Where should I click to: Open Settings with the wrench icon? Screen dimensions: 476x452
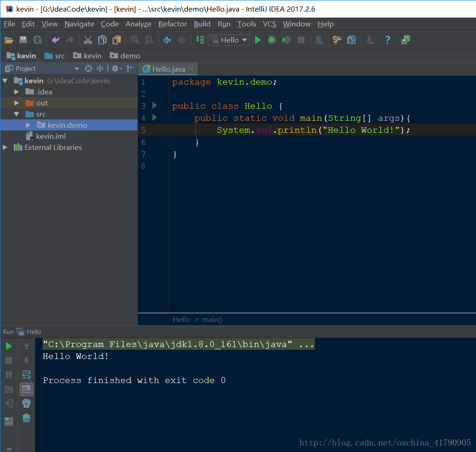(x=337, y=40)
